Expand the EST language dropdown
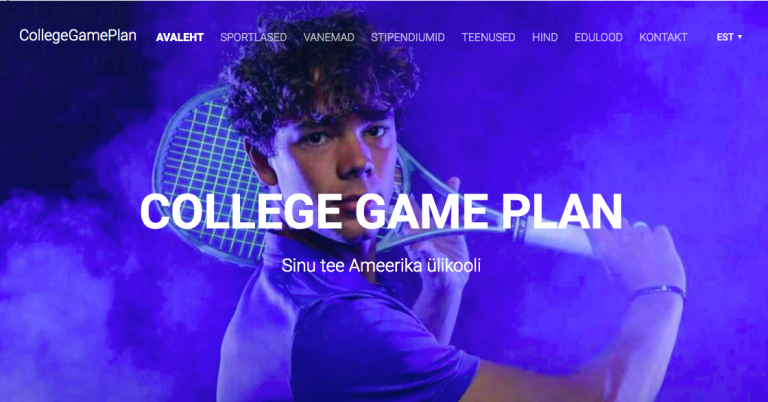The height and width of the screenshot is (402, 768). click(x=729, y=37)
